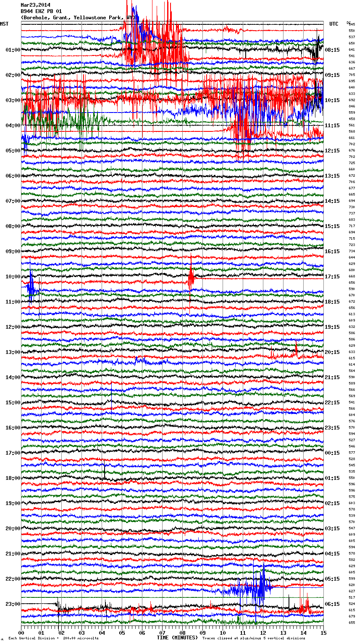The height and width of the screenshot is (644, 357).
Task: Select the bottom minute-axis label 15
Action: (x=323, y=632)
